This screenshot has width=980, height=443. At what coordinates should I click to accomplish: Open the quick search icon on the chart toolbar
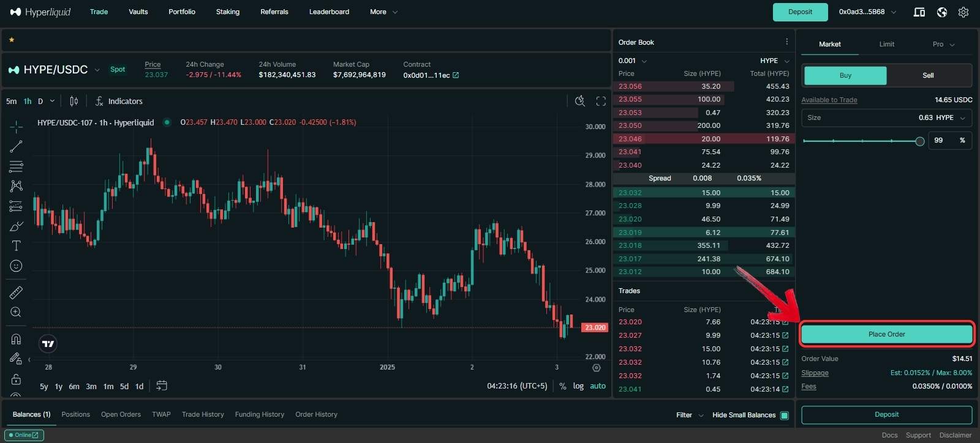[x=580, y=101]
